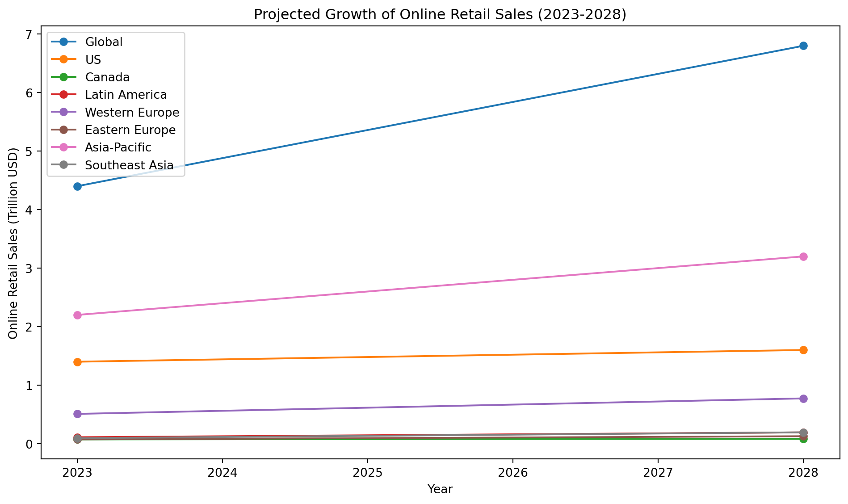This screenshot has height=504, width=848.
Task: Click the US 2023 data point
Action: point(77,362)
